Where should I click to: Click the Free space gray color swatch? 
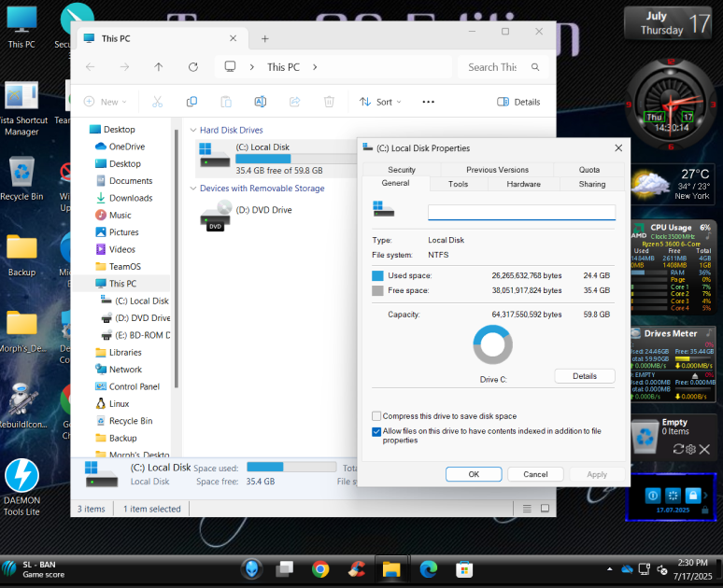pyautogui.click(x=377, y=291)
